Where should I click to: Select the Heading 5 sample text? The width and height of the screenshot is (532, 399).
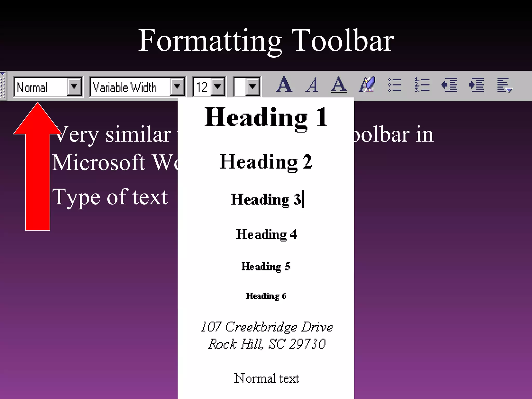click(266, 267)
